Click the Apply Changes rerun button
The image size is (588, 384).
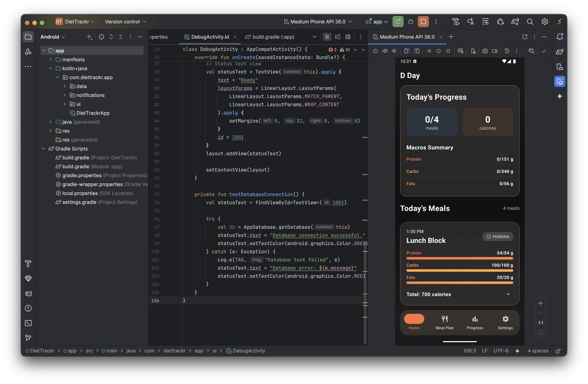pyautogui.click(x=398, y=22)
